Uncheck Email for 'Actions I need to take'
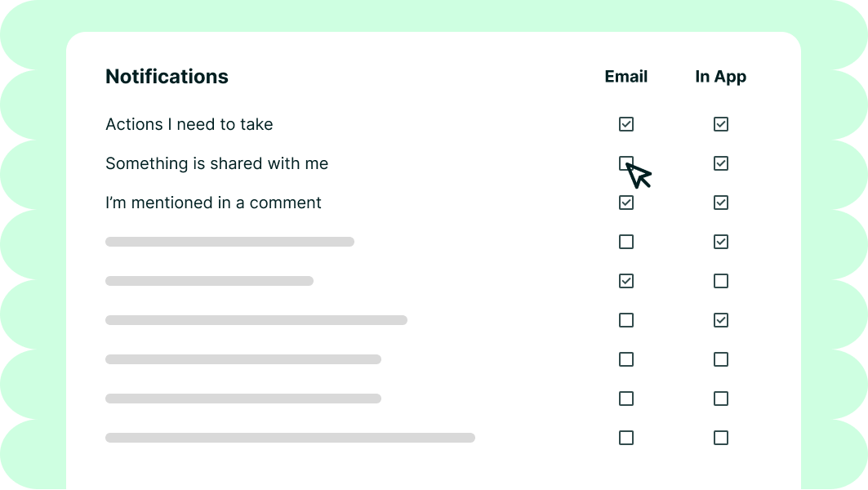868x490 pixels. [x=626, y=124]
